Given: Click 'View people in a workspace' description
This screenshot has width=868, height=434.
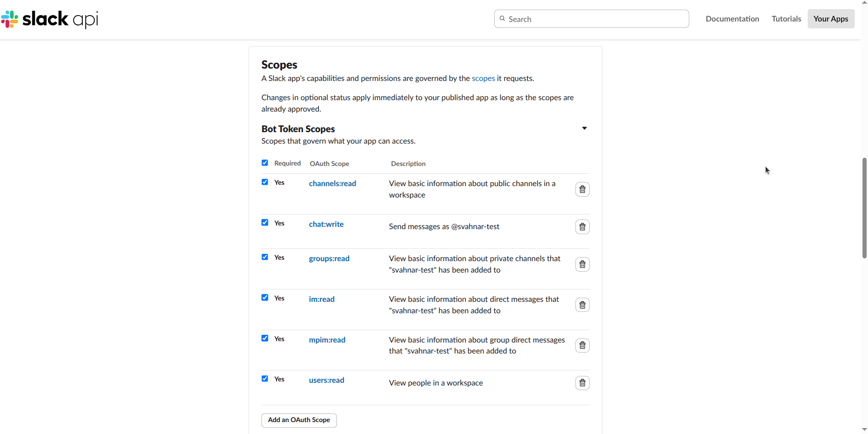Looking at the screenshot, I should pos(436,383).
